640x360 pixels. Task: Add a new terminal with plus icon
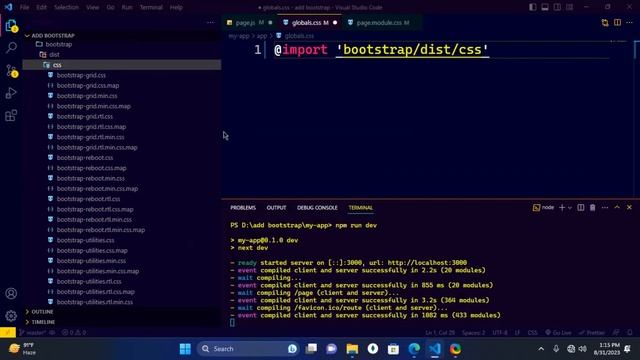click(x=562, y=207)
